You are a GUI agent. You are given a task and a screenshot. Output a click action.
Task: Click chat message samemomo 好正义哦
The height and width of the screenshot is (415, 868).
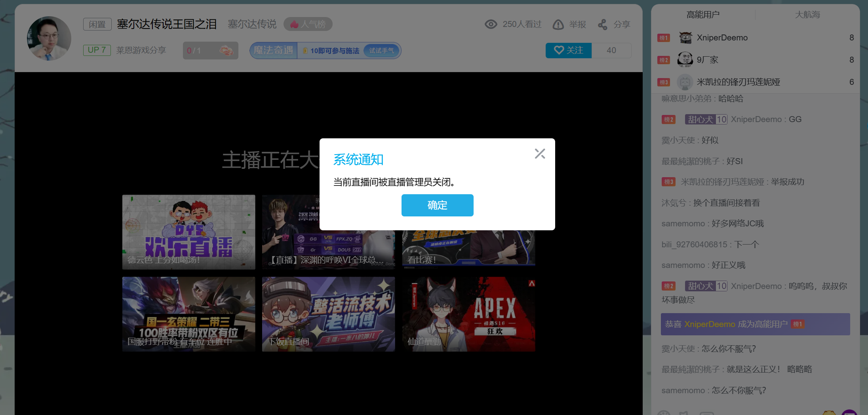point(704,265)
